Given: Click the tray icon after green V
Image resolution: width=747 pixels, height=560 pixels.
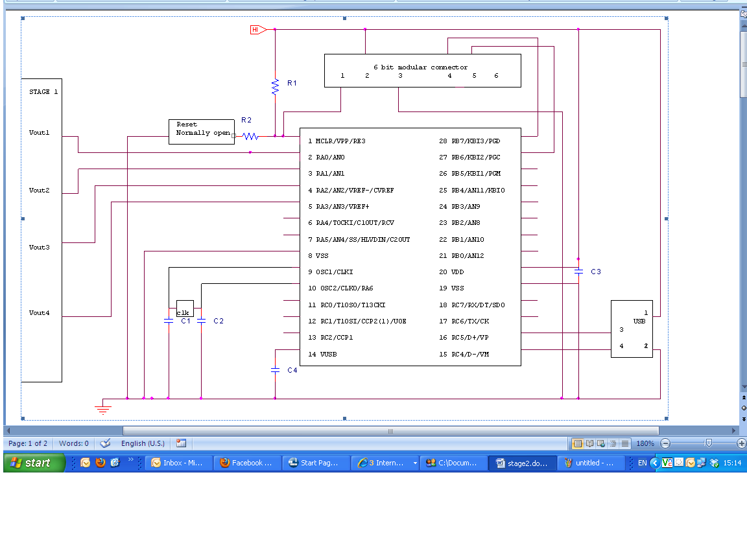Looking at the screenshot, I should coord(679,462).
